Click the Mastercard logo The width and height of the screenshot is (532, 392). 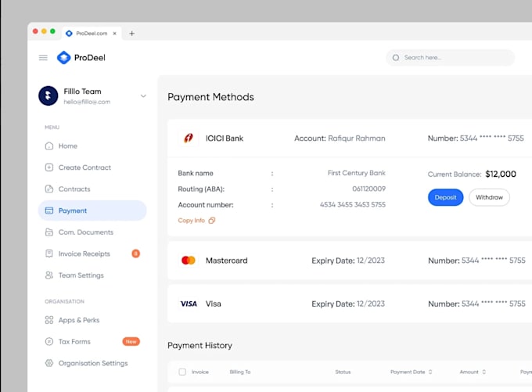pyautogui.click(x=189, y=261)
